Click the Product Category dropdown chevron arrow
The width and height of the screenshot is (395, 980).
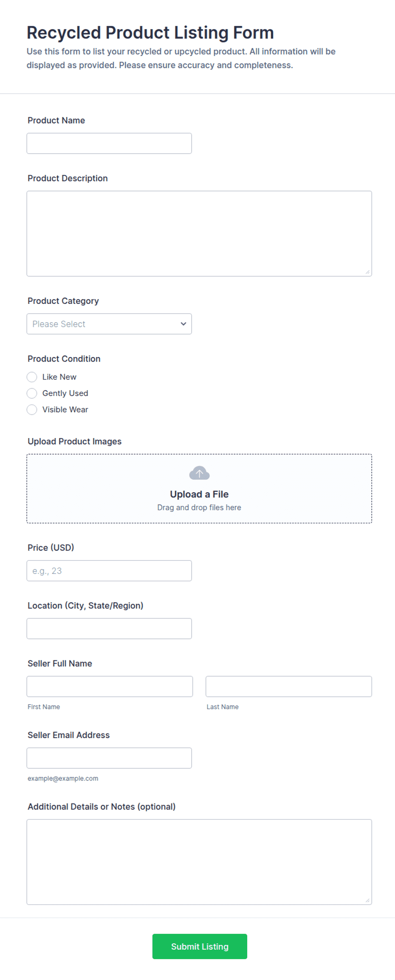click(x=183, y=324)
